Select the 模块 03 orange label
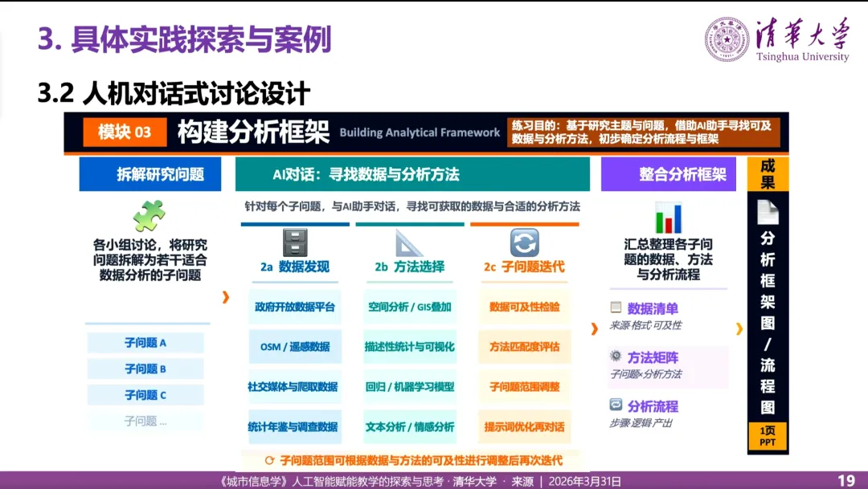The width and height of the screenshot is (868, 489). [x=125, y=132]
